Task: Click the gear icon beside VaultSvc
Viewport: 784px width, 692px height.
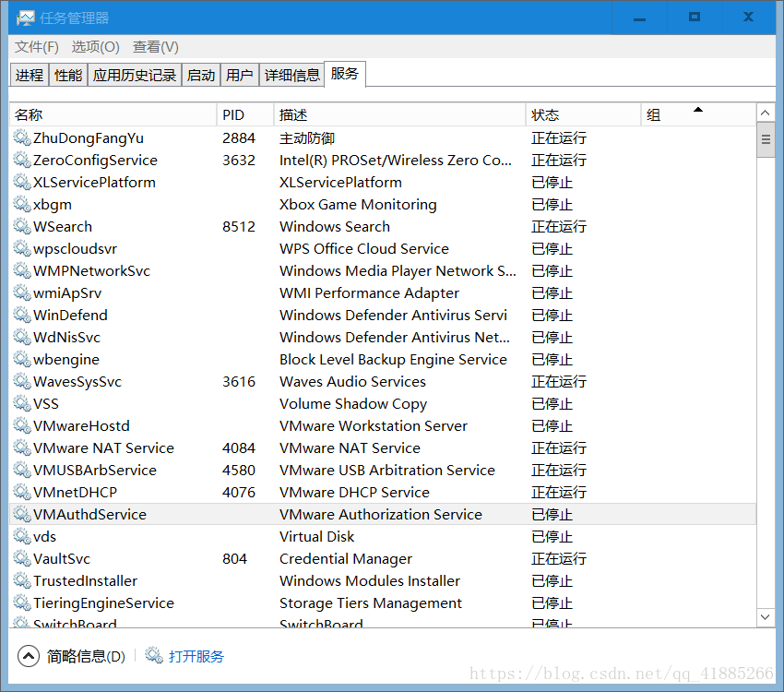Action: [x=22, y=558]
